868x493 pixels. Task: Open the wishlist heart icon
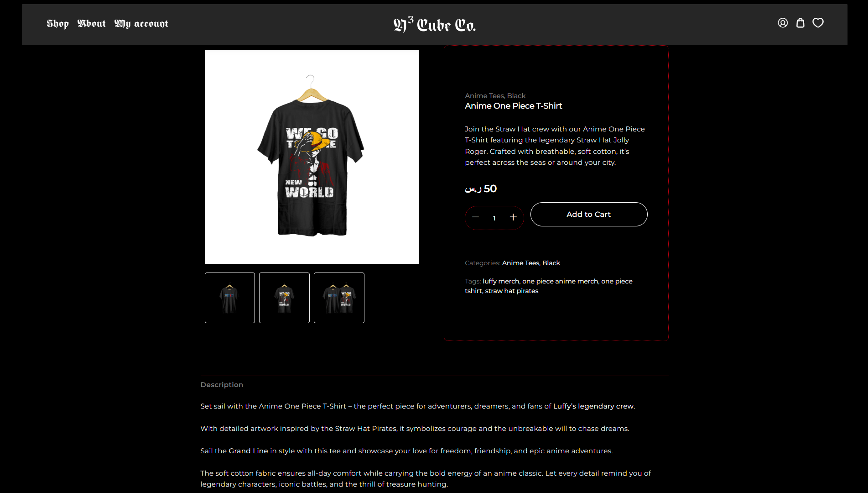[818, 23]
